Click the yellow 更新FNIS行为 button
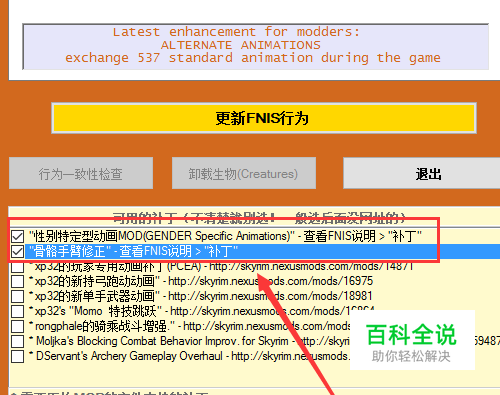Screen dimensions: 500x395 click(x=264, y=118)
